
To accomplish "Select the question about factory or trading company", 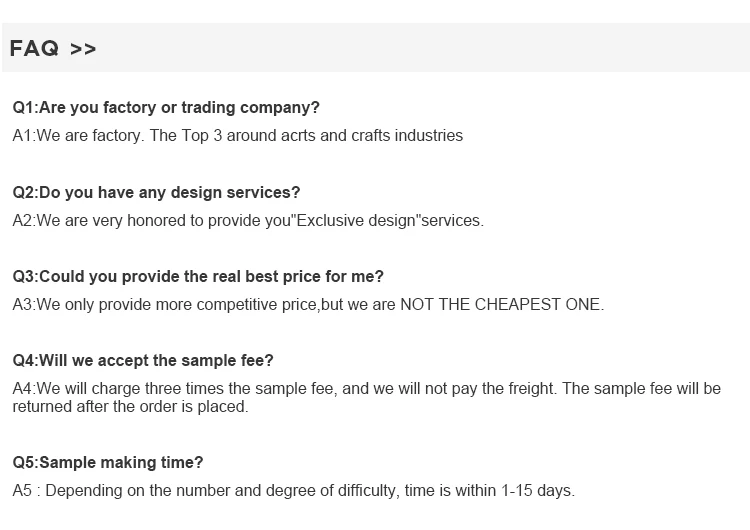I will (x=166, y=107).
